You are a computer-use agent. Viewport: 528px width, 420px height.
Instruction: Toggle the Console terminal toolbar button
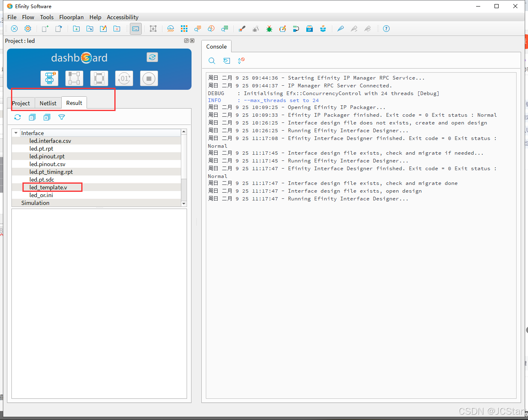point(136,29)
